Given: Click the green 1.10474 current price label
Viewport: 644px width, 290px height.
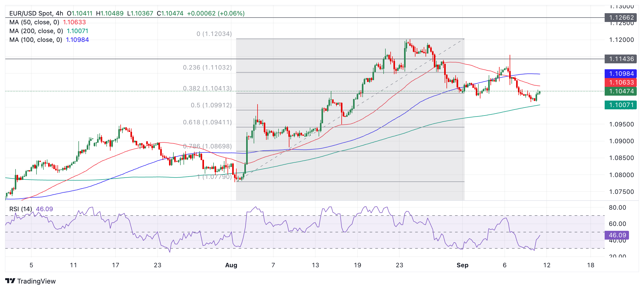Looking at the screenshot, I should click(x=620, y=91).
